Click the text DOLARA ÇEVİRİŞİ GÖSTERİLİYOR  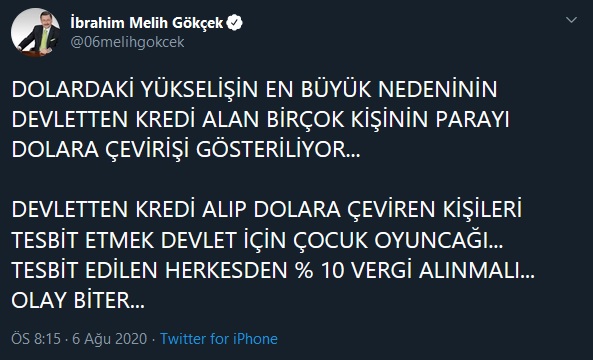coord(186,150)
